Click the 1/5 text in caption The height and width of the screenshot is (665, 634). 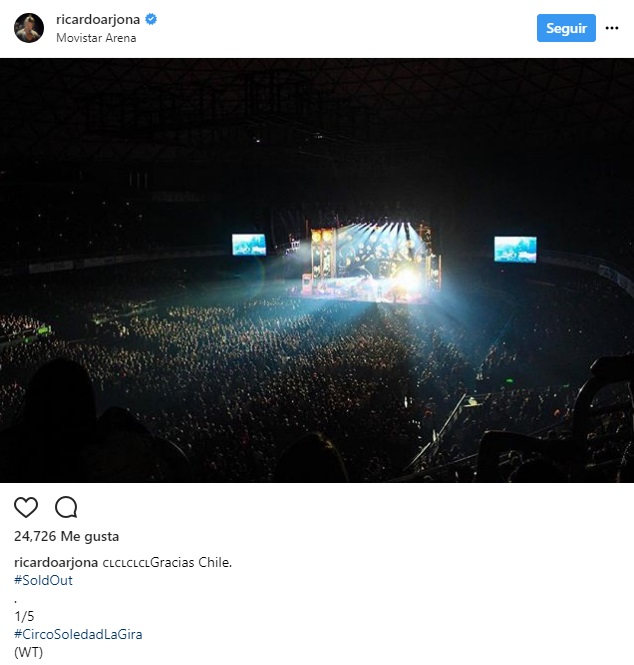coord(24,616)
